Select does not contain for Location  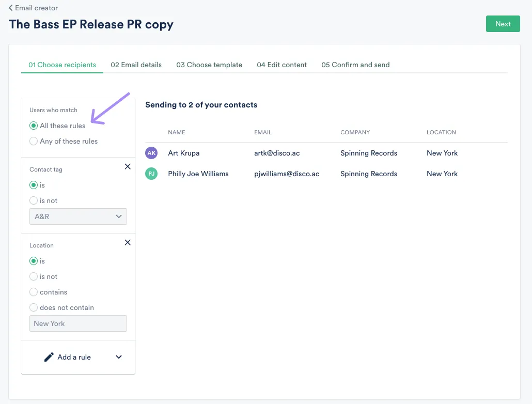click(33, 307)
